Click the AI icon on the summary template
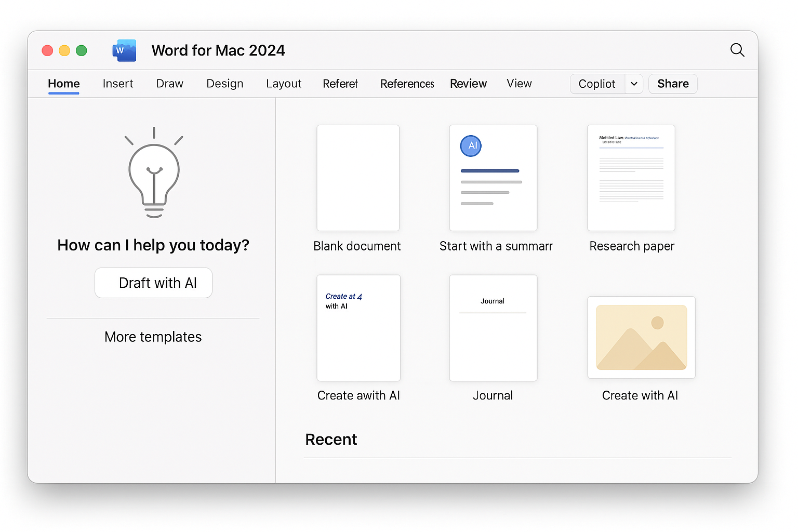798x532 pixels. click(470, 146)
